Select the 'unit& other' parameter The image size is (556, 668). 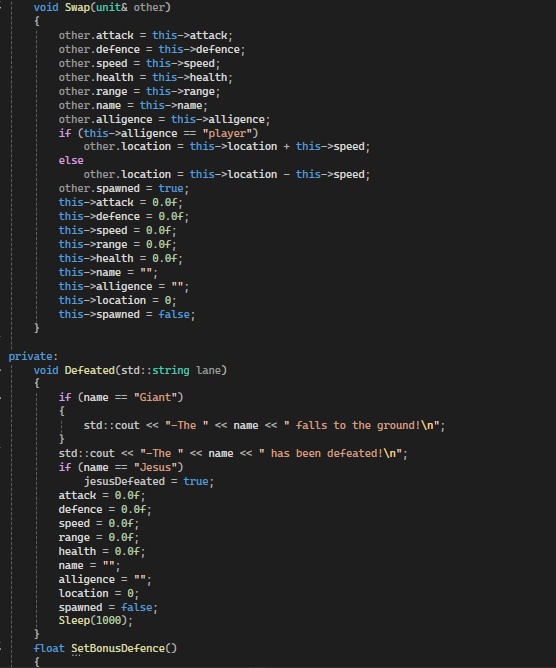[131, 7]
